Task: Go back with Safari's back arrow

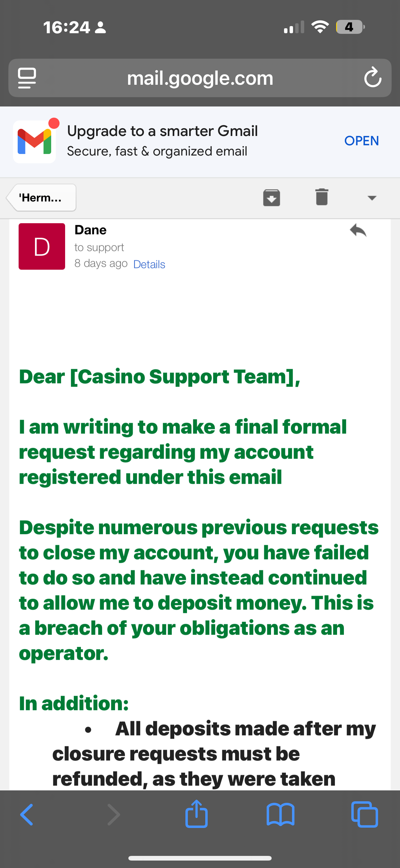Action: click(x=27, y=815)
